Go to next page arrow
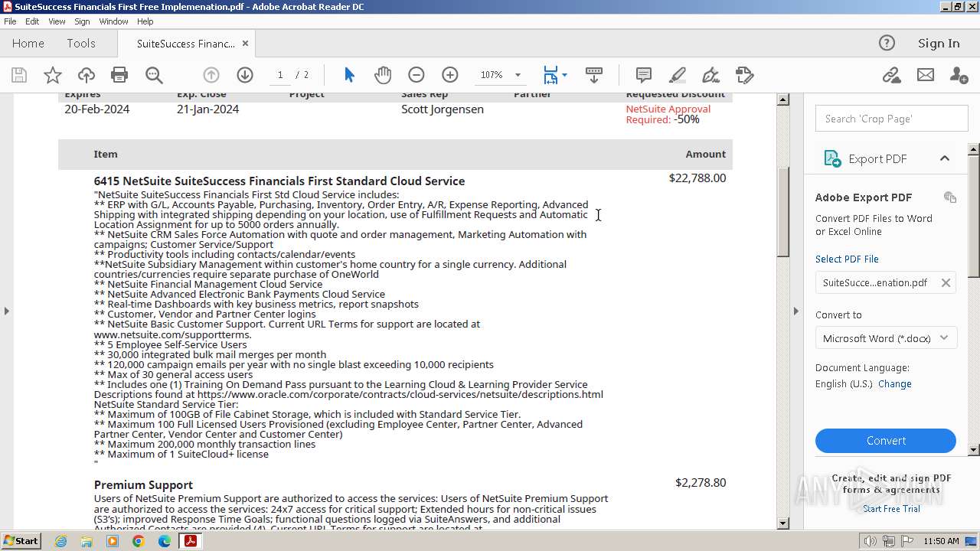Image resolution: width=980 pixels, height=551 pixels. 245,75
